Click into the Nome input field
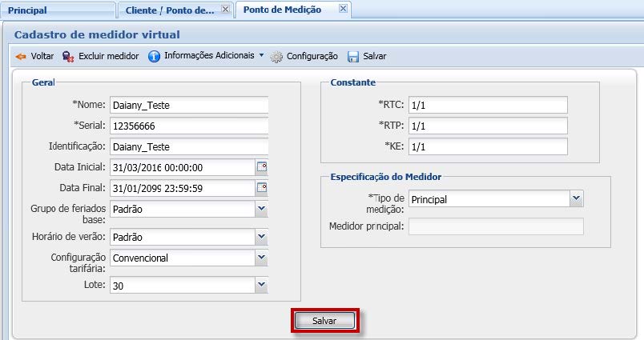 point(188,105)
